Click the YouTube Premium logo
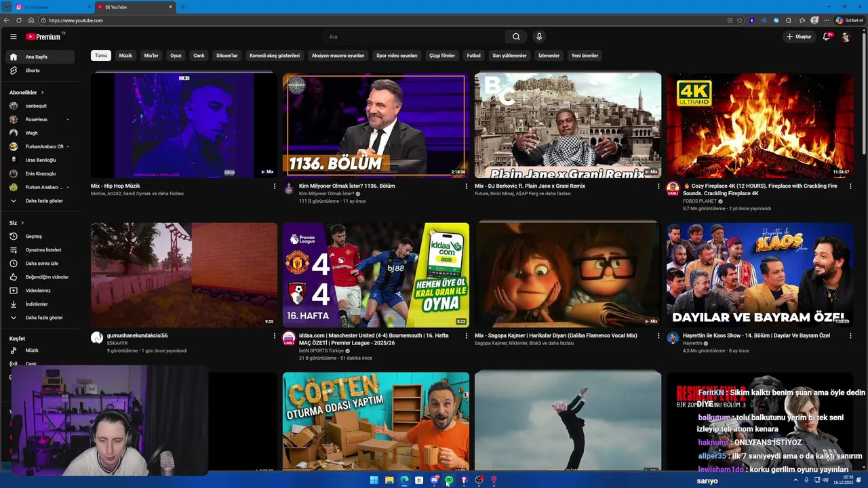The height and width of the screenshot is (488, 868). pos(43,37)
